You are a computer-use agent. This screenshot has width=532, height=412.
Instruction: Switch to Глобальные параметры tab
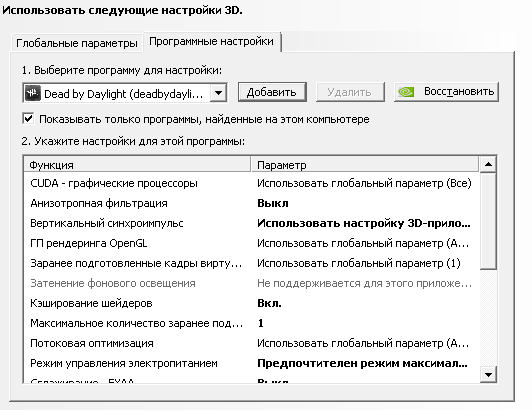pyautogui.click(x=77, y=43)
